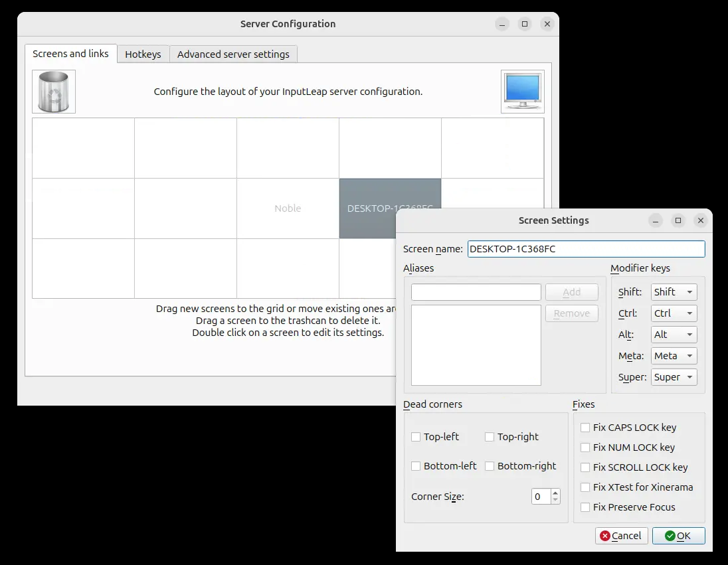
Task: Increase the Corner Size value
Action: 556,493
